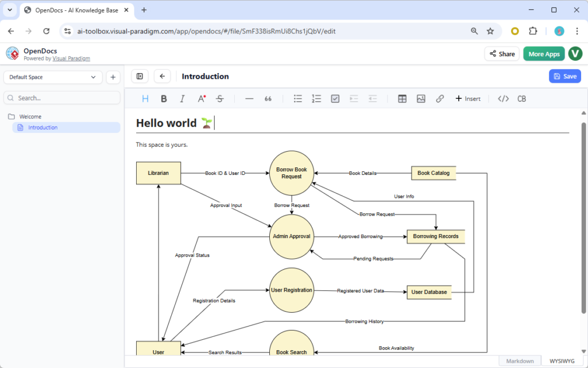Open the Insert menu
Screen dimensions: 588x368
(x=468, y=98)
